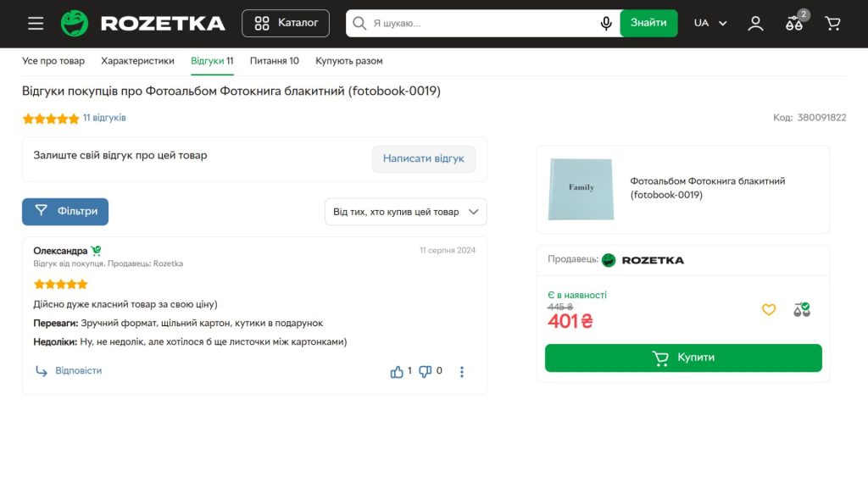Viewport: 868px width, 488px height.
Task: Open the Rozetka catalog menu
Action: pos(285,23)
